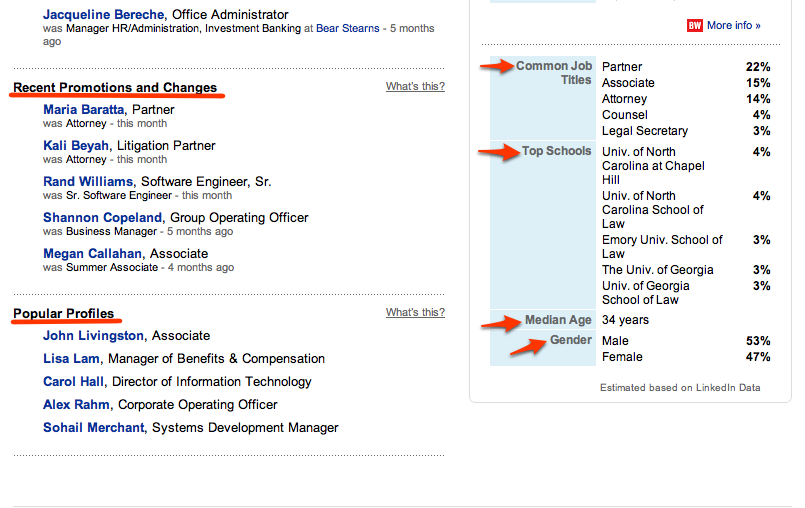The image size is (805, 508).
Task: Click the Median Age label
Action: pos(558,320)
